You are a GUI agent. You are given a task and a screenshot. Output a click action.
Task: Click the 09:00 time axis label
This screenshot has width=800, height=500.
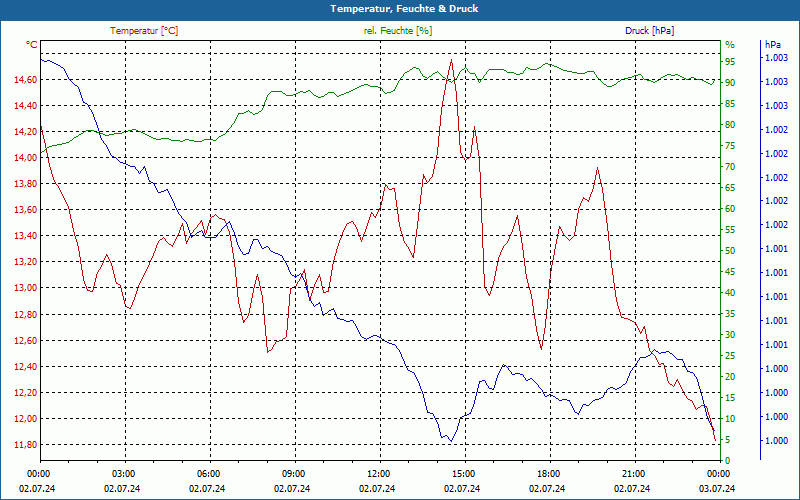(x=292, y=474)
